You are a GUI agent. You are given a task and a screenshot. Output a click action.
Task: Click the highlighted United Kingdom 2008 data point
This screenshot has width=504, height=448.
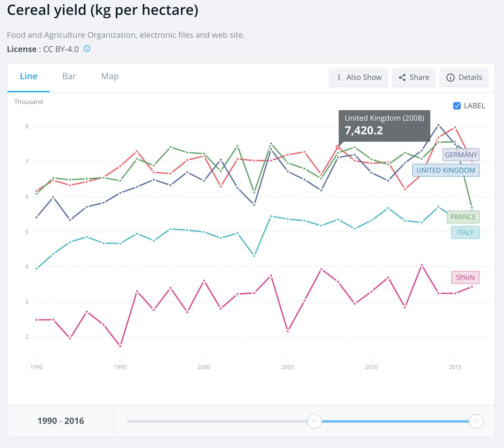[x=338, y=147]
